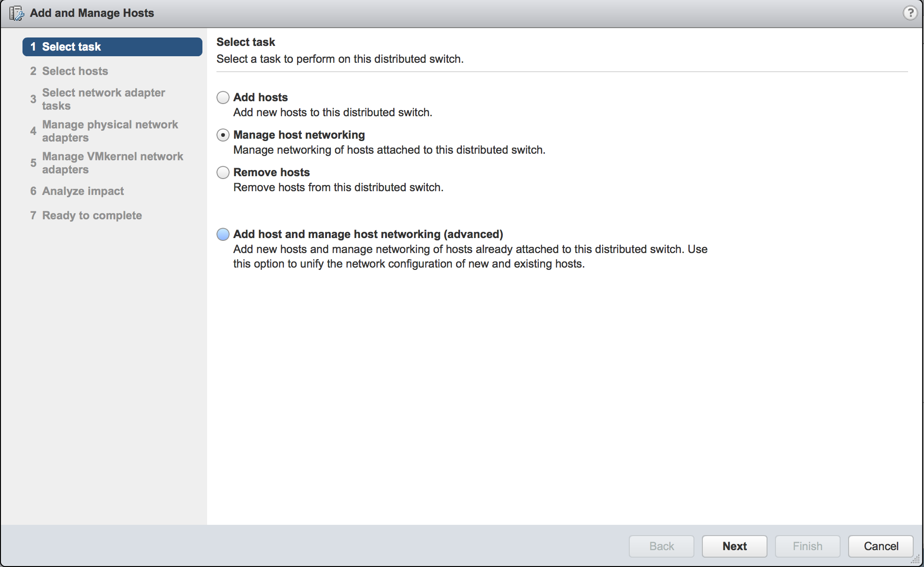The width and height of the screenshot is (924, 567).
Task: Click 'Select a task to perform' subtitle text
Action: pos(340,59)
